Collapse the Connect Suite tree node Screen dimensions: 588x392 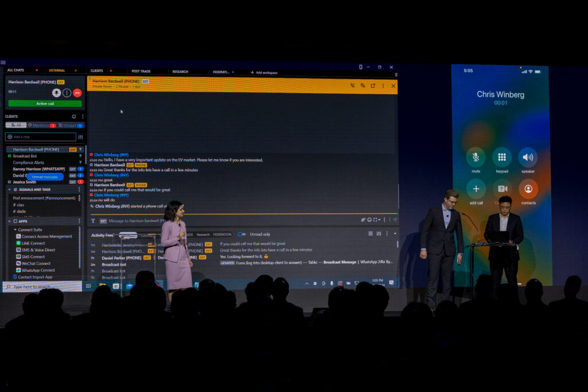click(x=16, y=229)
